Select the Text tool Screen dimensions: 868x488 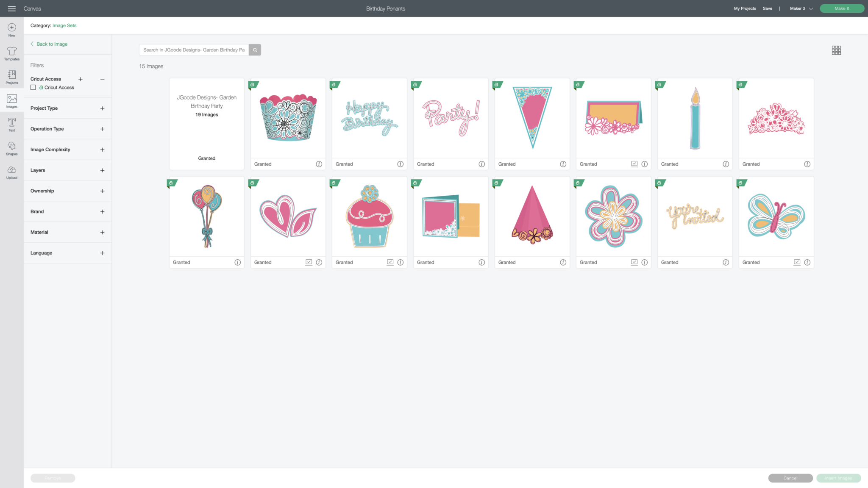coord(12,125)
